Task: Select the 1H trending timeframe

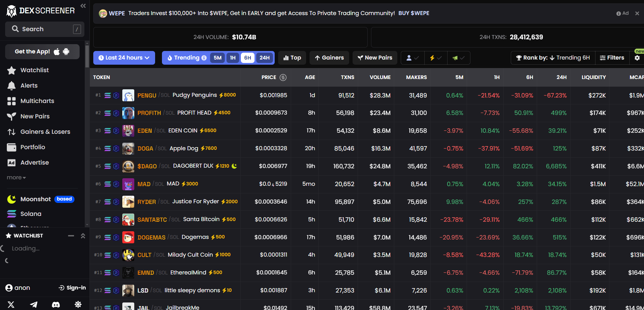Action: (233, 58)
